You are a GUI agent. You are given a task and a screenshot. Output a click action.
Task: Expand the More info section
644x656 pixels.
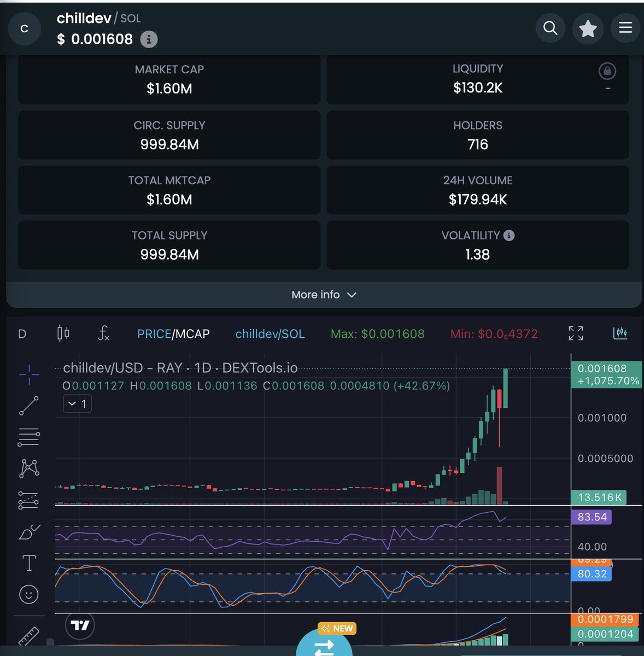coord(324,295)
